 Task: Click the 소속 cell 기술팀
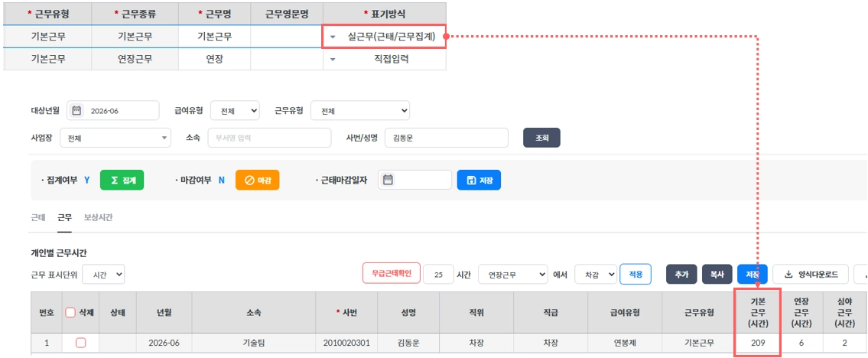pos(254,343)
